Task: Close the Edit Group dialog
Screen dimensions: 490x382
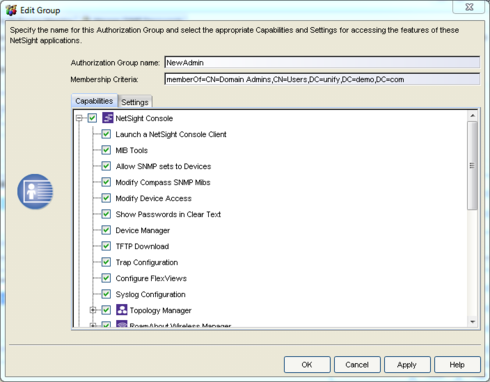Action: 469,7
